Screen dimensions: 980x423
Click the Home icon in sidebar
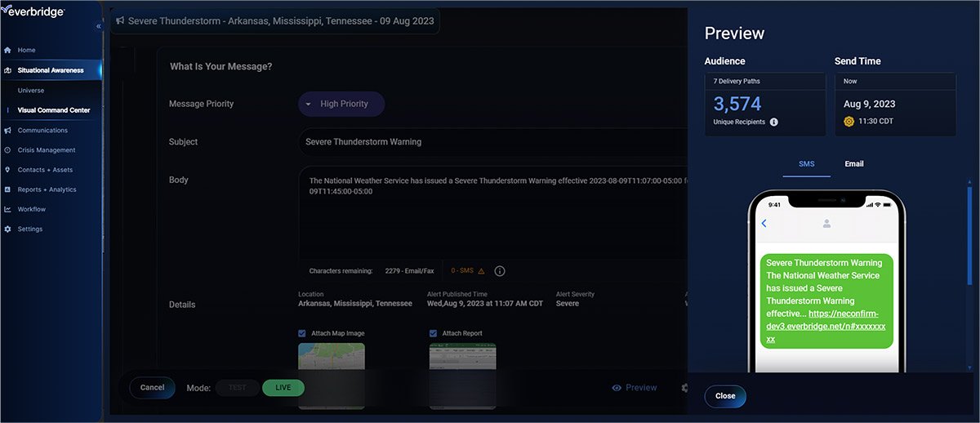coord(8,50)
